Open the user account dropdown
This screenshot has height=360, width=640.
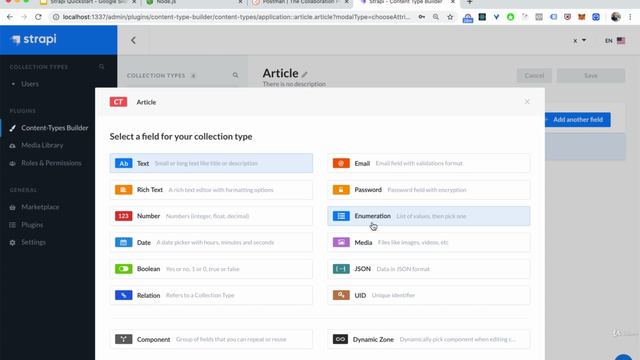(x=579, y=40)
